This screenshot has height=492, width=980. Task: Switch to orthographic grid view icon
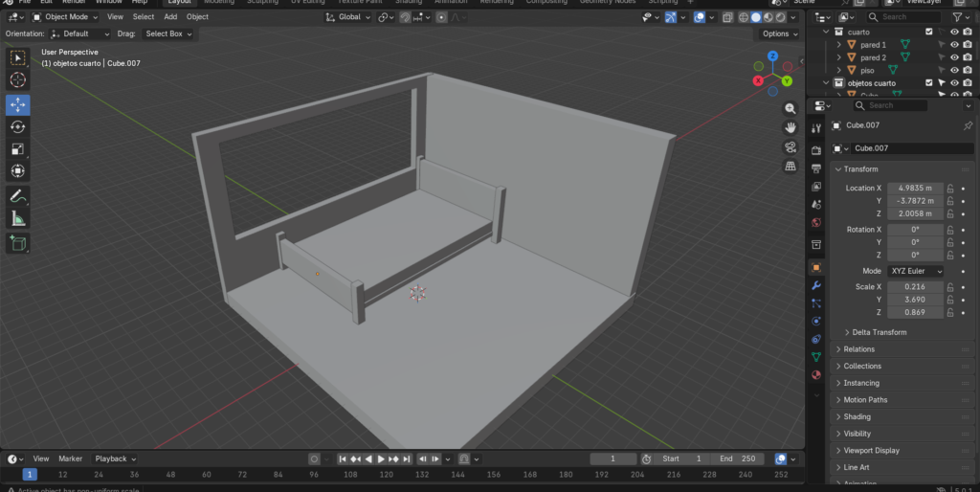(791, 166)
